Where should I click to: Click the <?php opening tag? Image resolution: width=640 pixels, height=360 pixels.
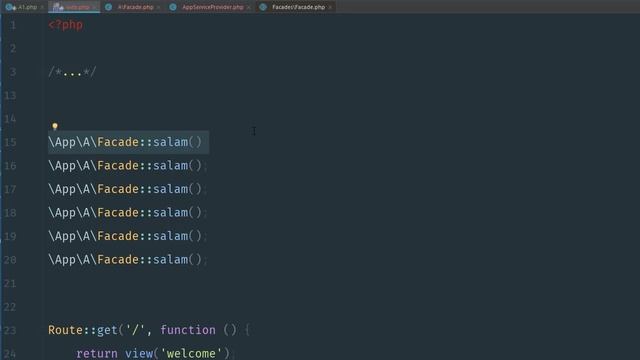pyautogui.click(x=65, y=25)
